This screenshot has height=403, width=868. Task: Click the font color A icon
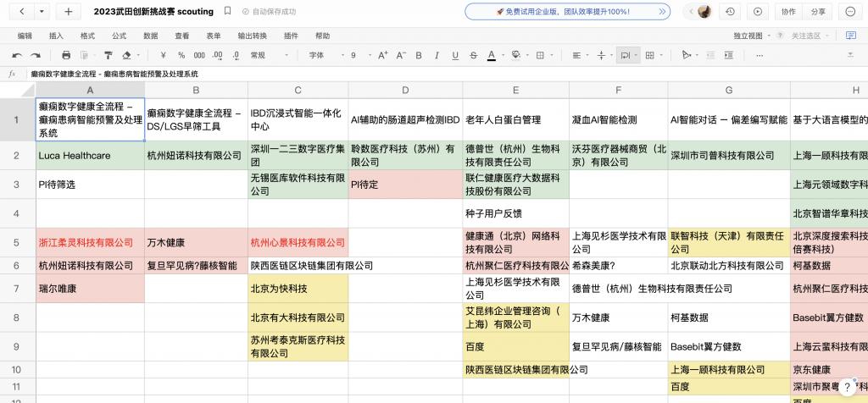(491, 55)
